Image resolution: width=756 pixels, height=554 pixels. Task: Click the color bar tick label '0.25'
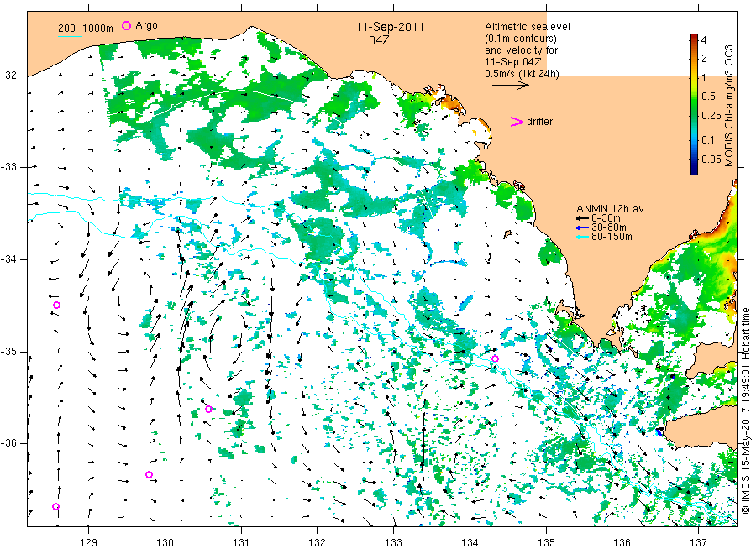tap(711, 116)
